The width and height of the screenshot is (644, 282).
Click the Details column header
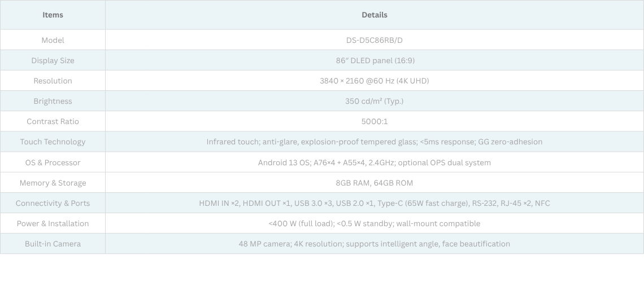[x=375, y=15]
